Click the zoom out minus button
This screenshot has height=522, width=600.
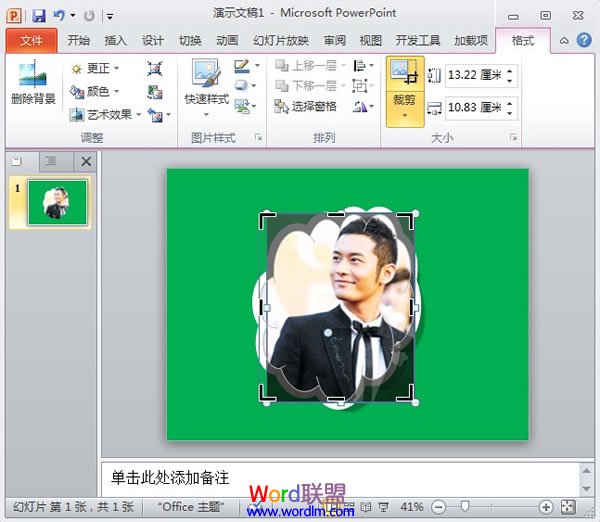pos(439,507)
